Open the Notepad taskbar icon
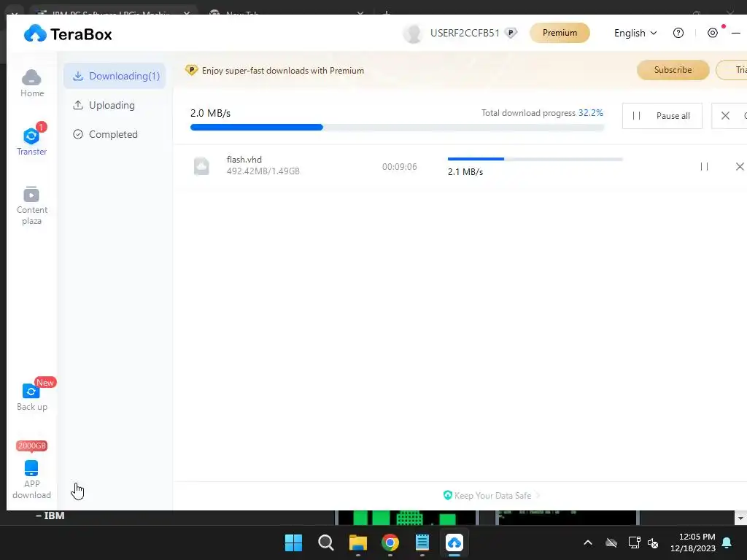Screen dimensions: 747x560 (422, 542)
